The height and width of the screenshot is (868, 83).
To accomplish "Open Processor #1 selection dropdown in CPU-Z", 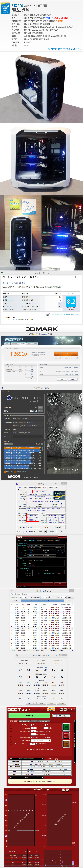I will [34, 527].
